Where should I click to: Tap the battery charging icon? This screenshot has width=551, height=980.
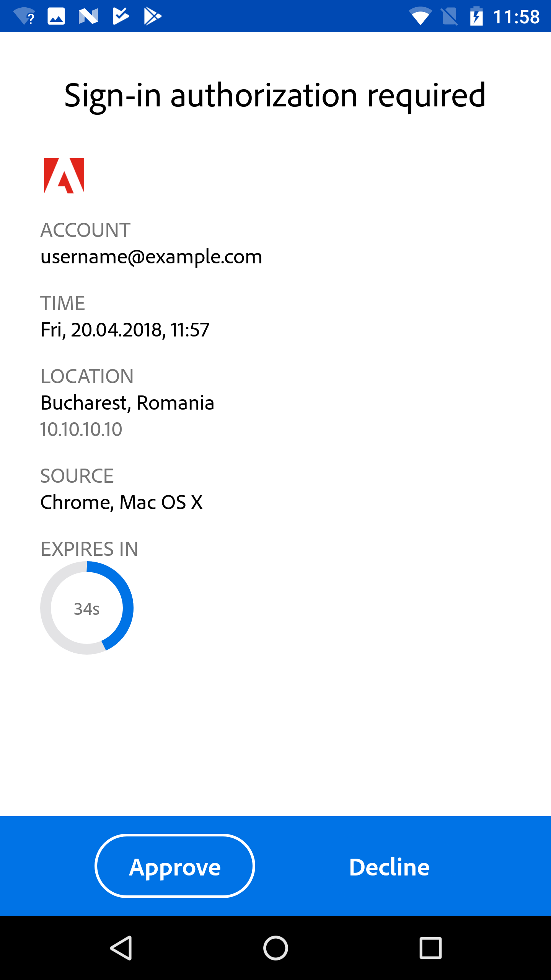click(476, 16)
